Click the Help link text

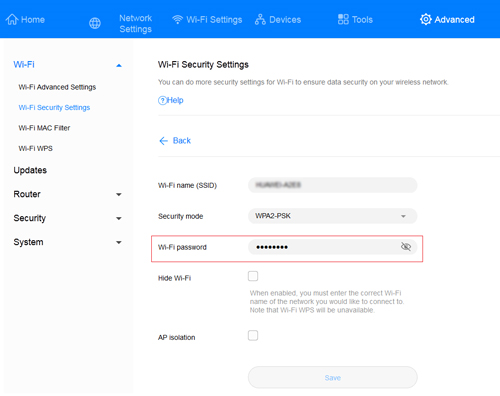coord(175,100)
